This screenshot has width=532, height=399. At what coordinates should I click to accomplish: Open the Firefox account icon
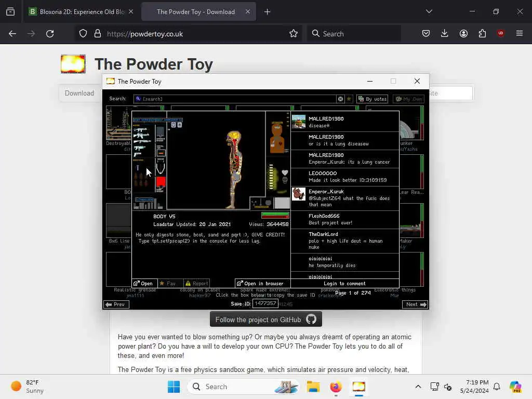(x=463, y=33)
